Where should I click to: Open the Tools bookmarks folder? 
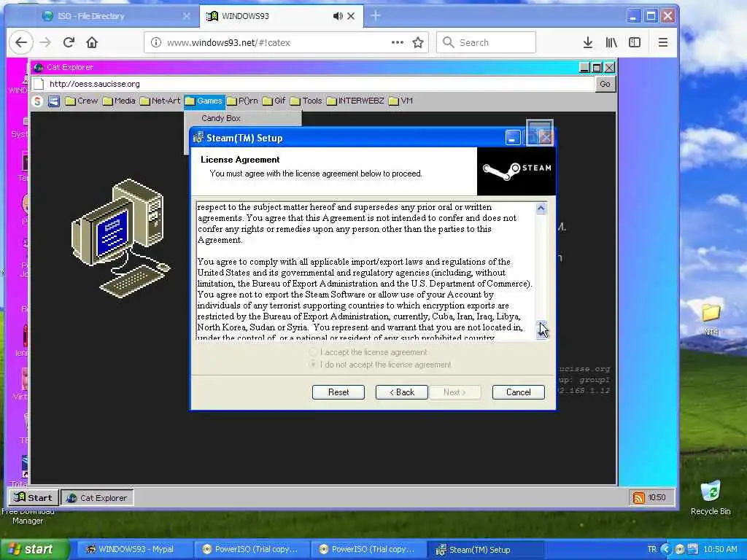306,101
